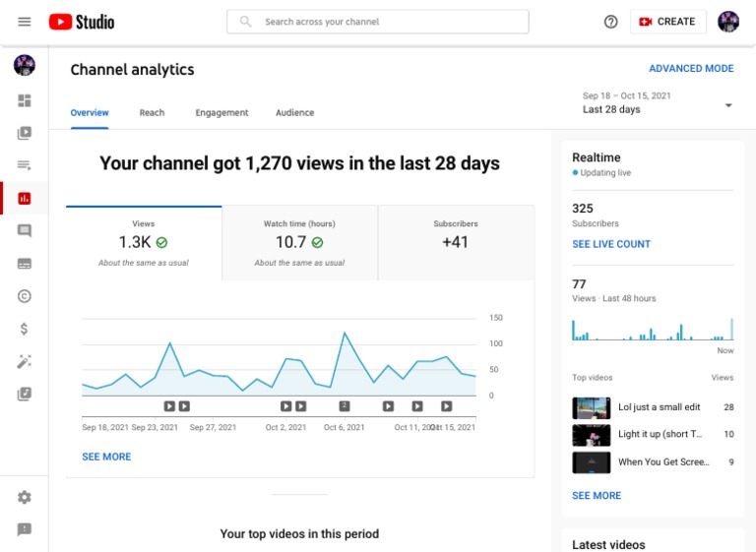Go to Dashboard sidebar icon
756x552 pixels.
tap(24, 100)
